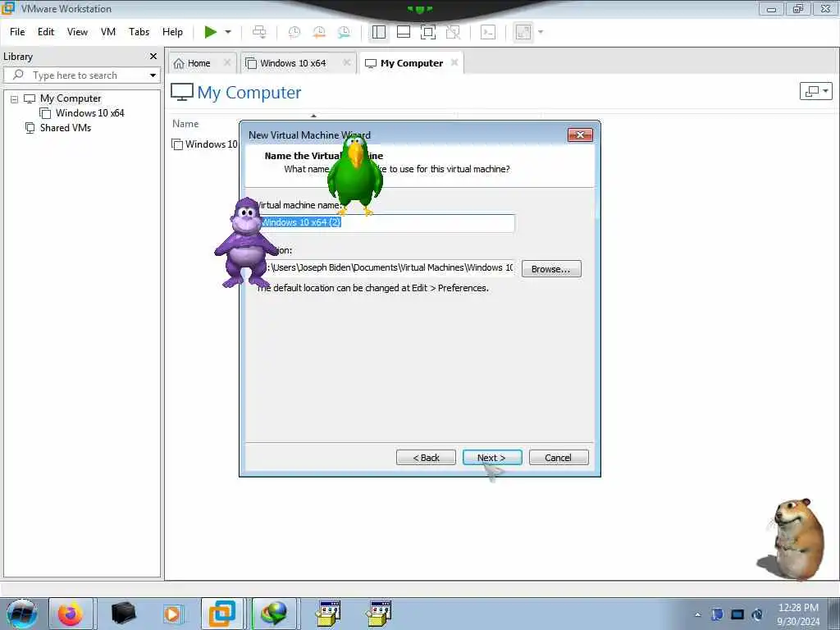Collapse the My Computer tree node
Viewport: 840px width, 630px height.
click(x=15, y=99)
